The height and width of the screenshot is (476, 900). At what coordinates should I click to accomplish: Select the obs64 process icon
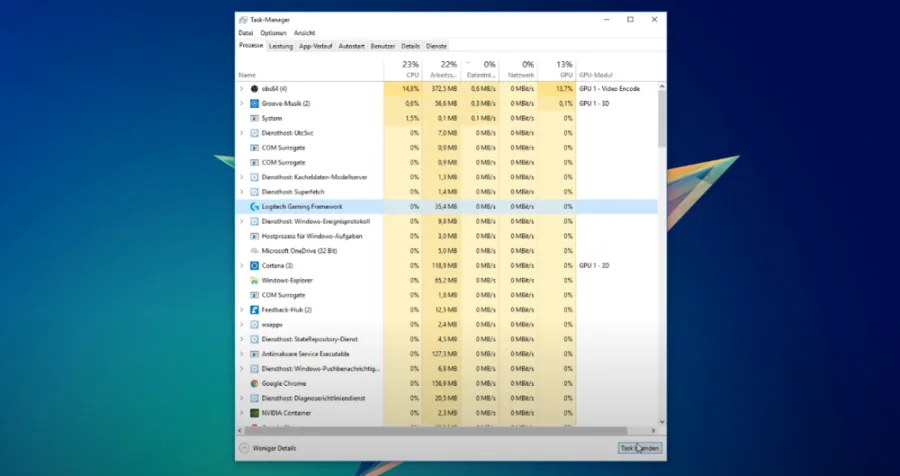tap(254, 89)
